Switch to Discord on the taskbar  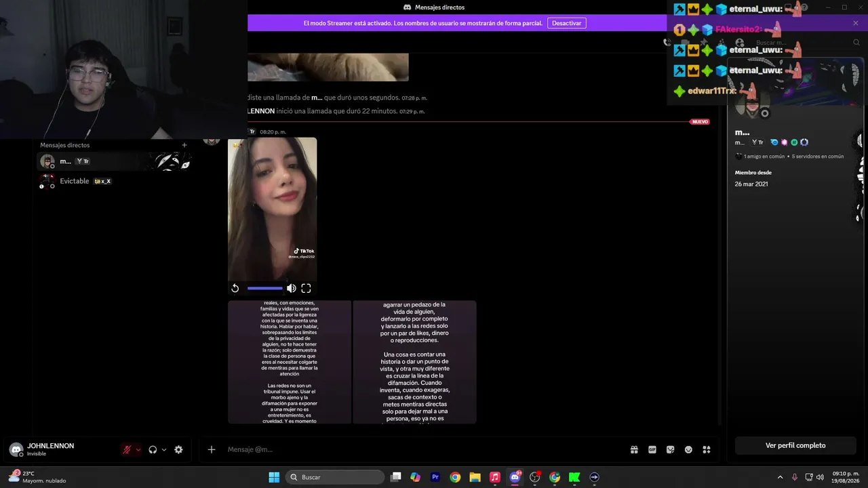pos(515,477)
